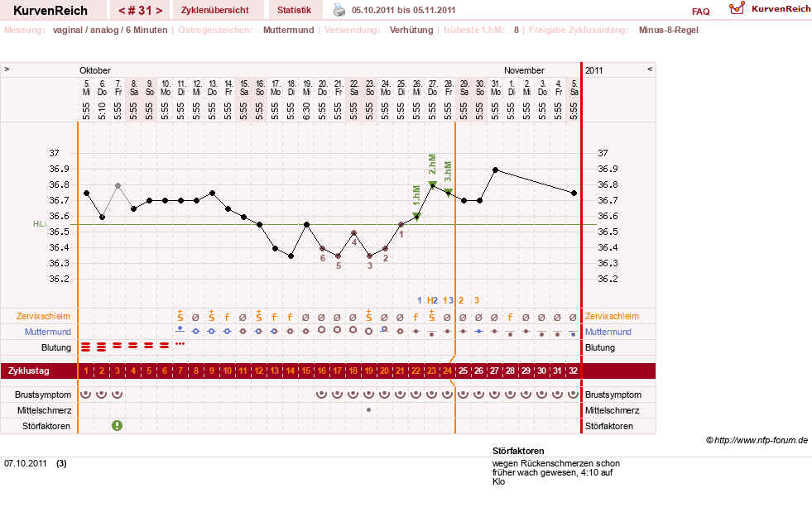The image size is (812, 507).
Task: Click the date range 05.10.2011 bis 05.11.2011
Action: 403,10
